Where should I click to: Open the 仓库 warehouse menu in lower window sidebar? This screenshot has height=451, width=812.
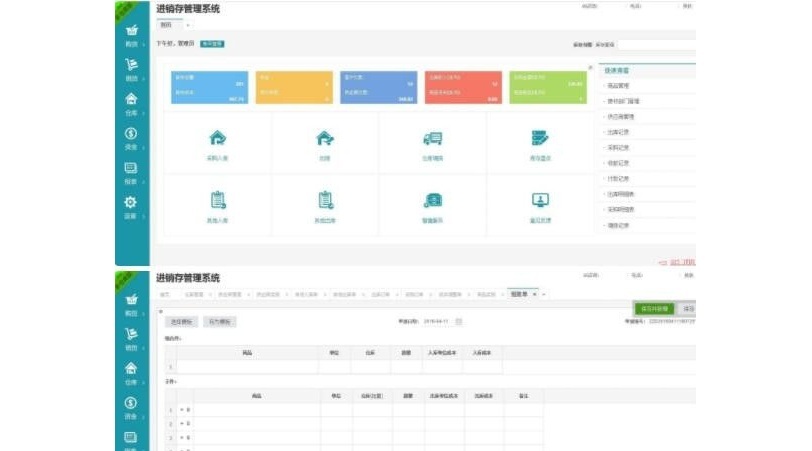tap(132, 373)
